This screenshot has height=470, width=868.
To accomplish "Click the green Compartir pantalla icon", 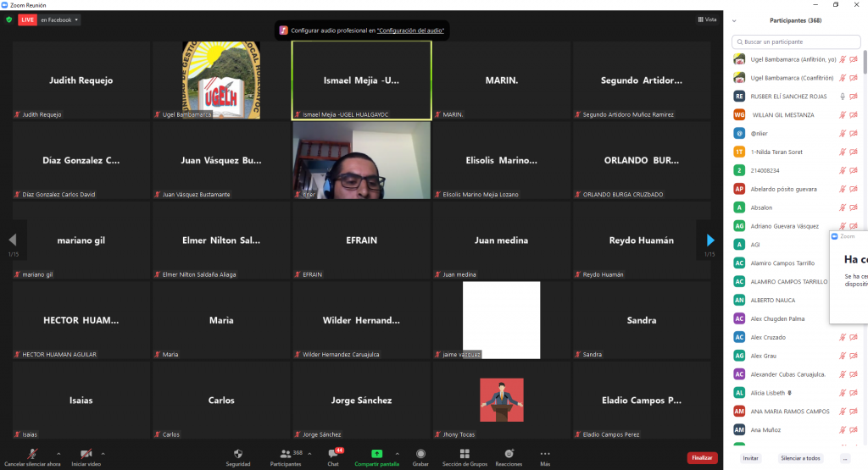I will click(376, 453).
